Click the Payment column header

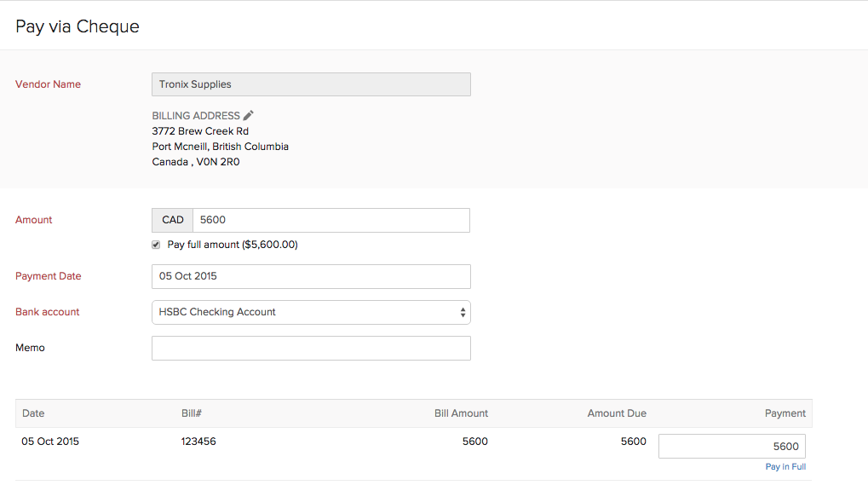pos(785,413)
